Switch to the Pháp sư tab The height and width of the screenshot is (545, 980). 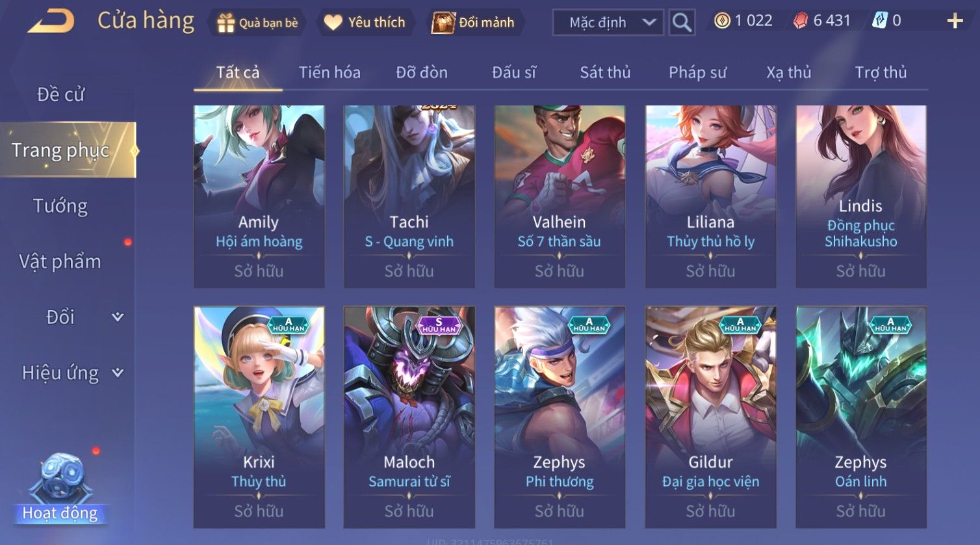click(x=697, y=72)
